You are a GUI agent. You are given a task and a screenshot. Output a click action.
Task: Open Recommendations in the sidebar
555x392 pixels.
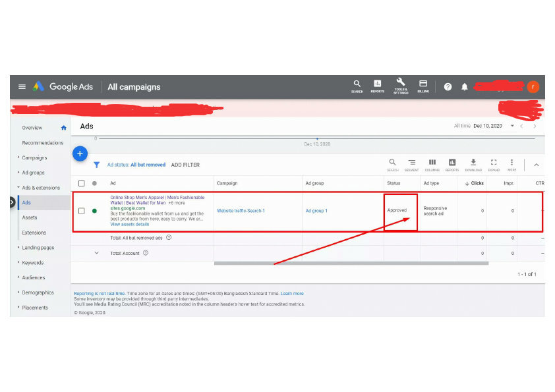tap(42, 143)
